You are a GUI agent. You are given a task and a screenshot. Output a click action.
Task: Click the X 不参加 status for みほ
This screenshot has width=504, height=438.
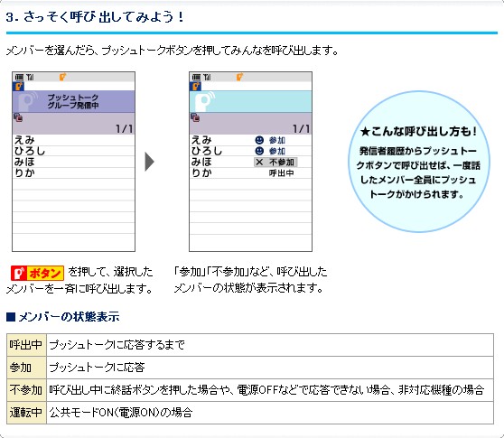click(x=275, y=162)
